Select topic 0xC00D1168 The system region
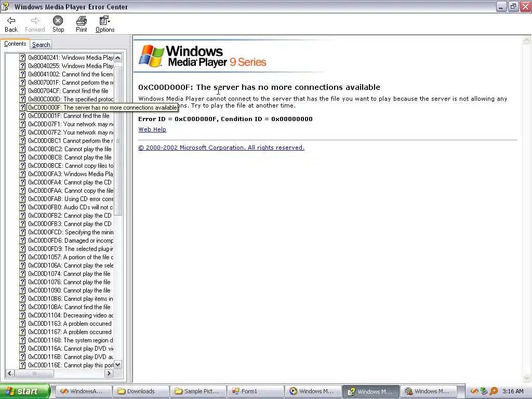The image size is (532, 399). [x=71, y=340]
